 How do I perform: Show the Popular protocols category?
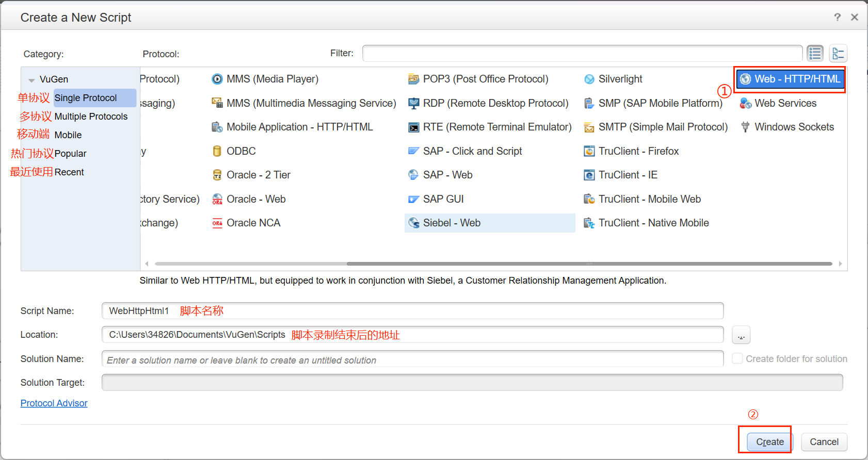point(71,154)
